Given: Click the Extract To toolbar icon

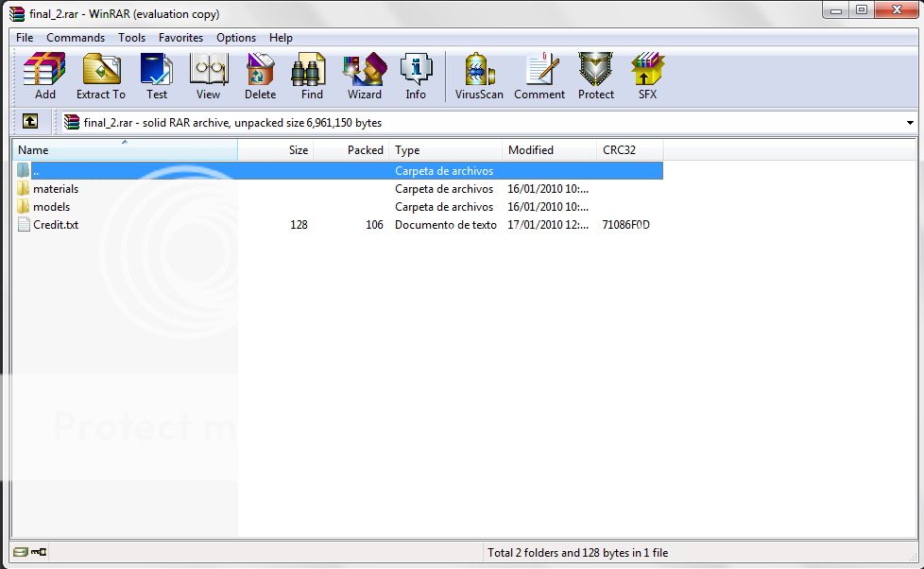Looking at the screenshot, I should tap(100, 76).
